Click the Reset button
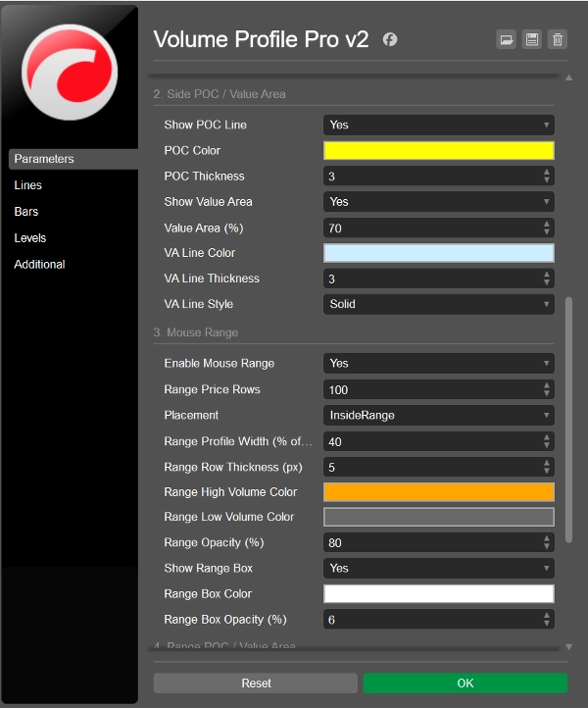 256,683
